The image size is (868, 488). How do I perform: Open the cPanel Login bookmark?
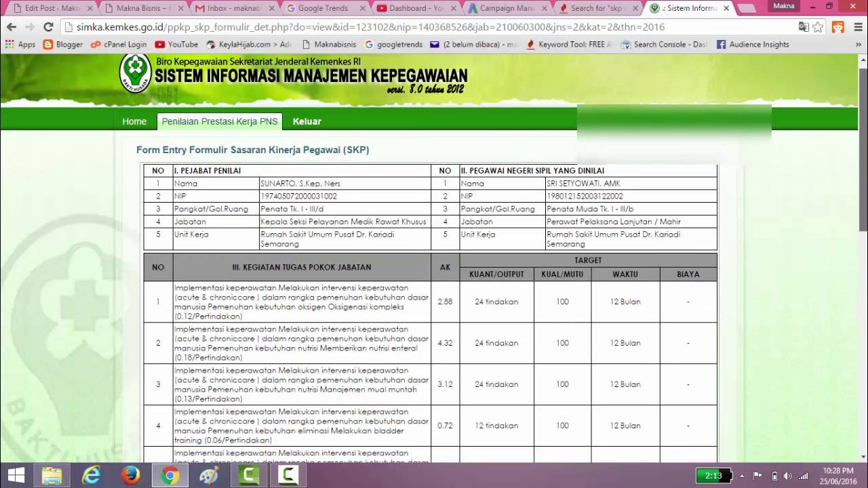(x=119, y=44)
